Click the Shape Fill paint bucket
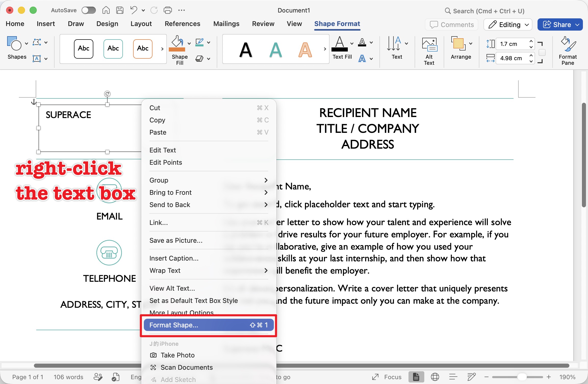 click(x=177, y=44)
